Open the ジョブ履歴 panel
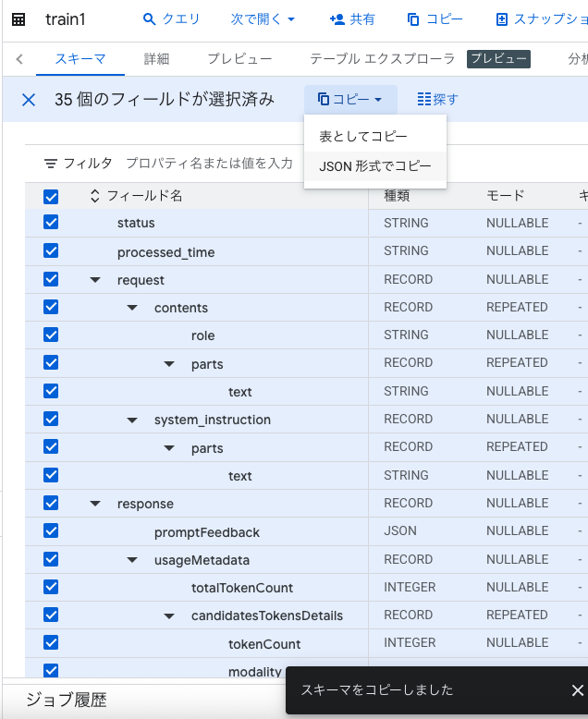The image size is (588, 719). 67,701
